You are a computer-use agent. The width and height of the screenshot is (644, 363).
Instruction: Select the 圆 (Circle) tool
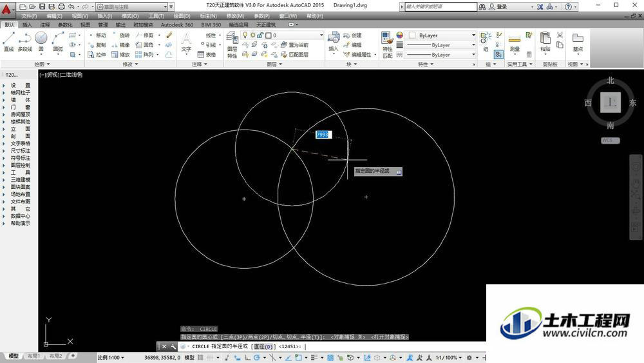click(41, 41)
